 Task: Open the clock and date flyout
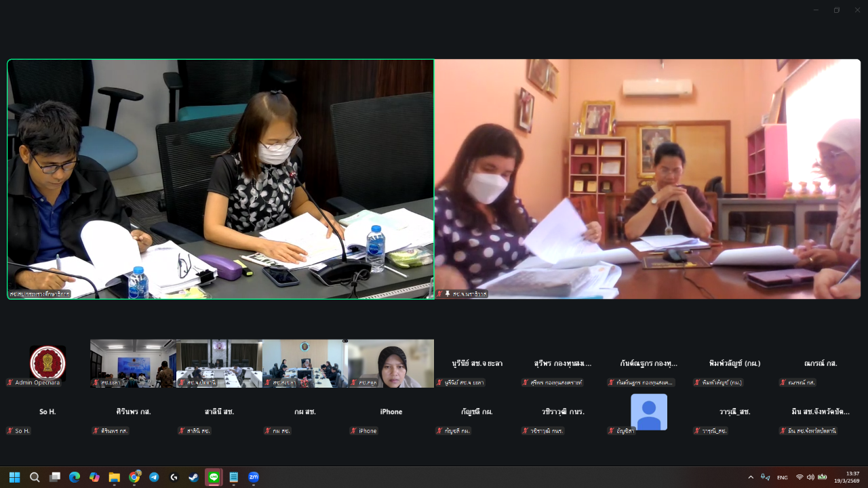coord(848,477)
